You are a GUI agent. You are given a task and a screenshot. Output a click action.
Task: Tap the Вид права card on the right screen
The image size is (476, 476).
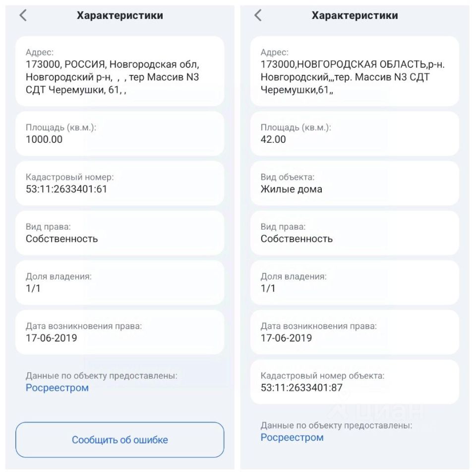355,233
